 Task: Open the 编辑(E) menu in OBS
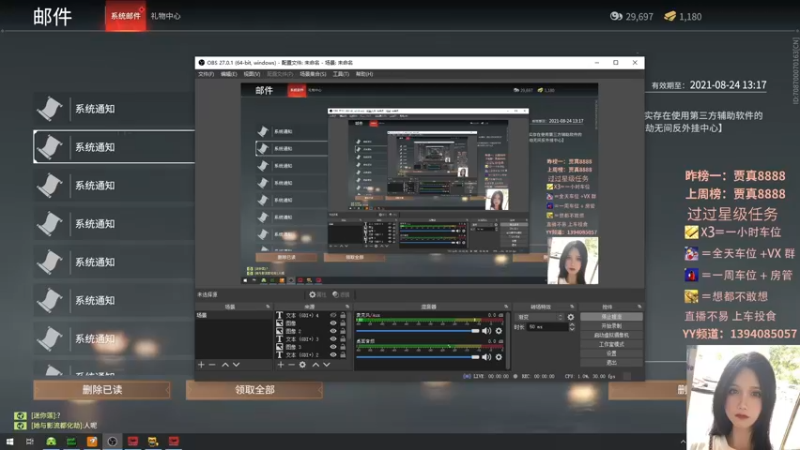(229, 74)
